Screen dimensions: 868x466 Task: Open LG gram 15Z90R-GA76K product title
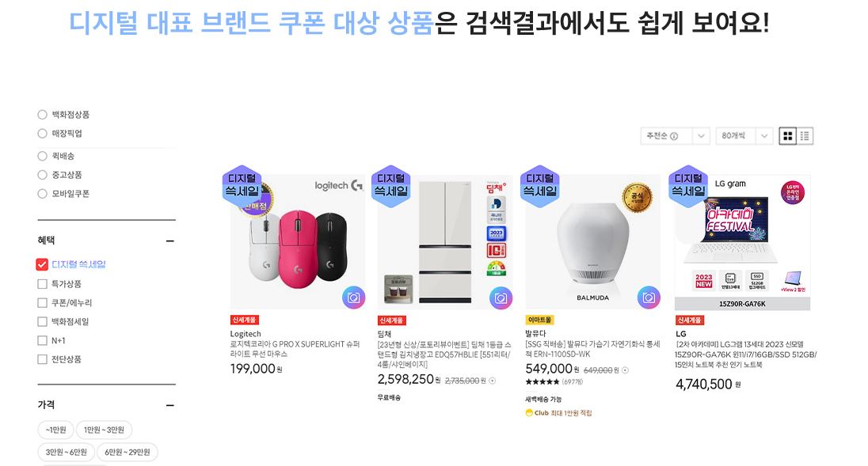click(746, 354)
